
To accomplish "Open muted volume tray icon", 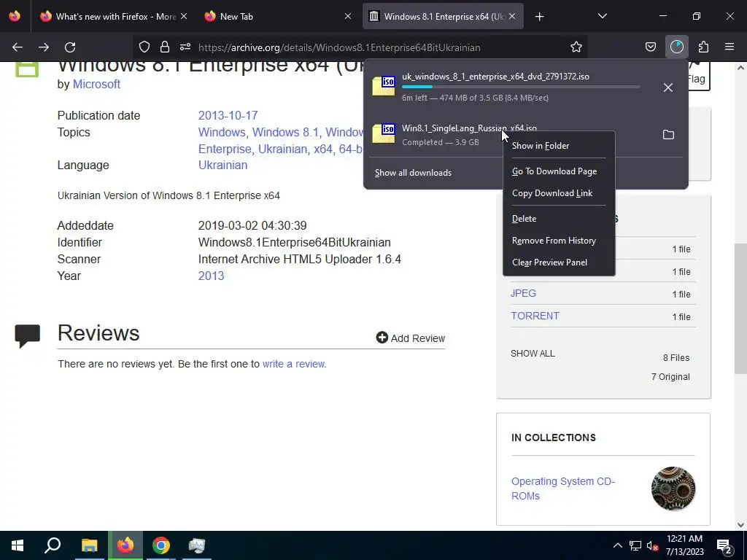I will [x=652, y=545].
